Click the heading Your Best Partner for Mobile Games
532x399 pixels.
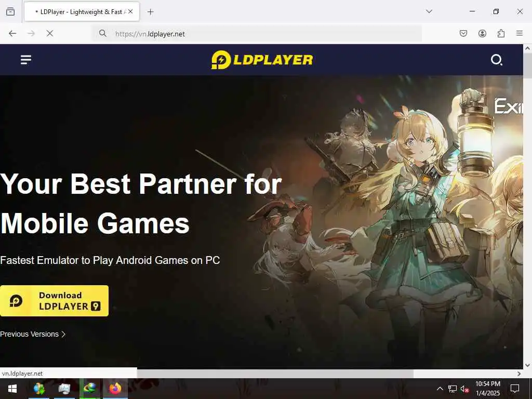pos(141,204)
